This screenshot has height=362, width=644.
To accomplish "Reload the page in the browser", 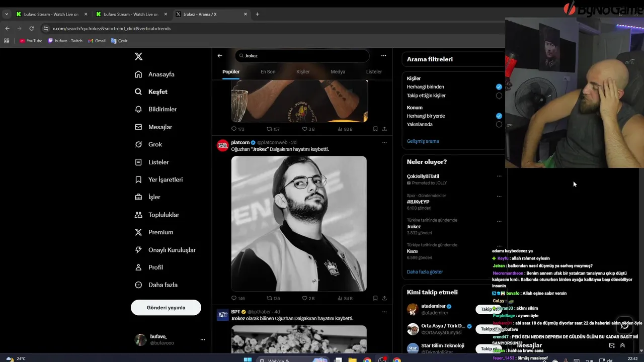I will tap(31, 29).
